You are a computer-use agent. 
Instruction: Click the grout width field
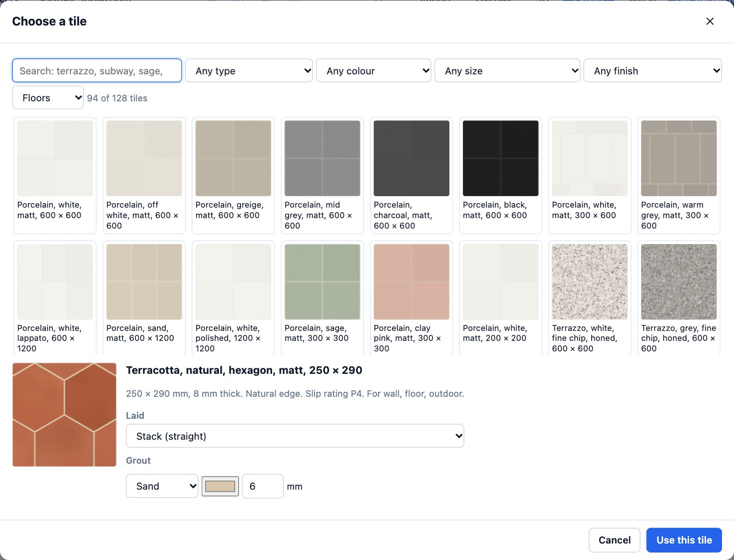pyautogui.click(x=263, y=486)
